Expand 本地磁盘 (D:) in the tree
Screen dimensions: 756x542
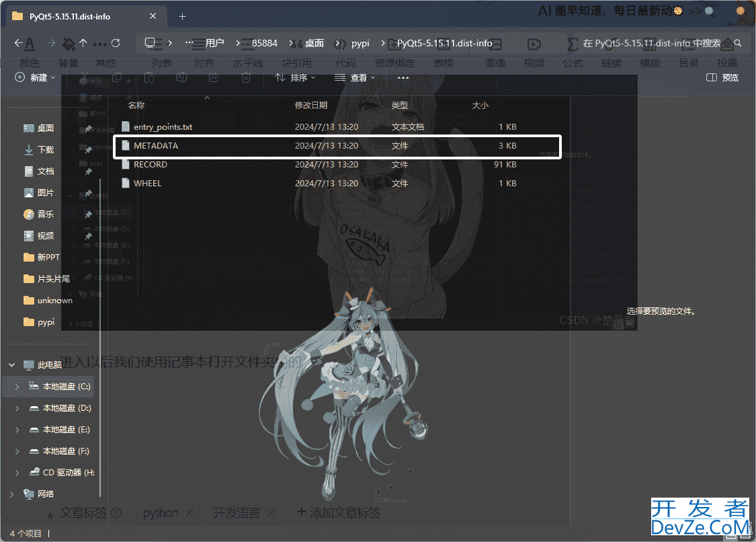17,408
